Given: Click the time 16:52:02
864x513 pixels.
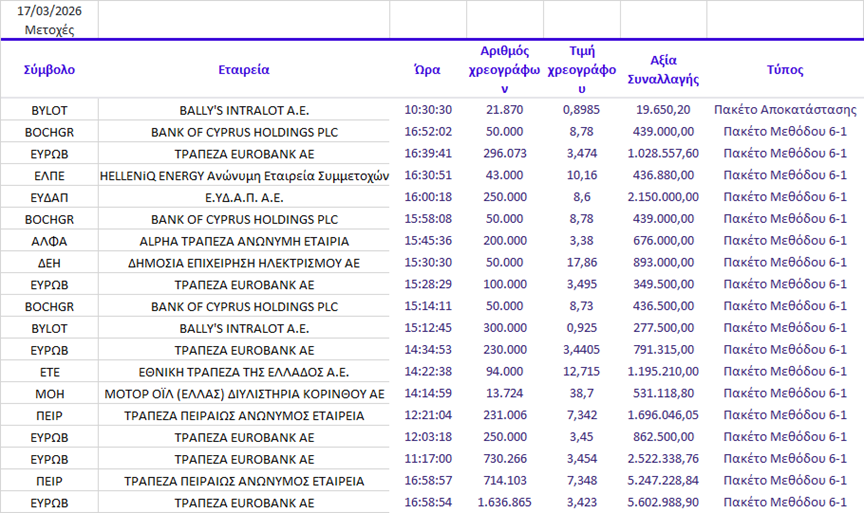Looking at the screenshot, I should coord(428,132).
